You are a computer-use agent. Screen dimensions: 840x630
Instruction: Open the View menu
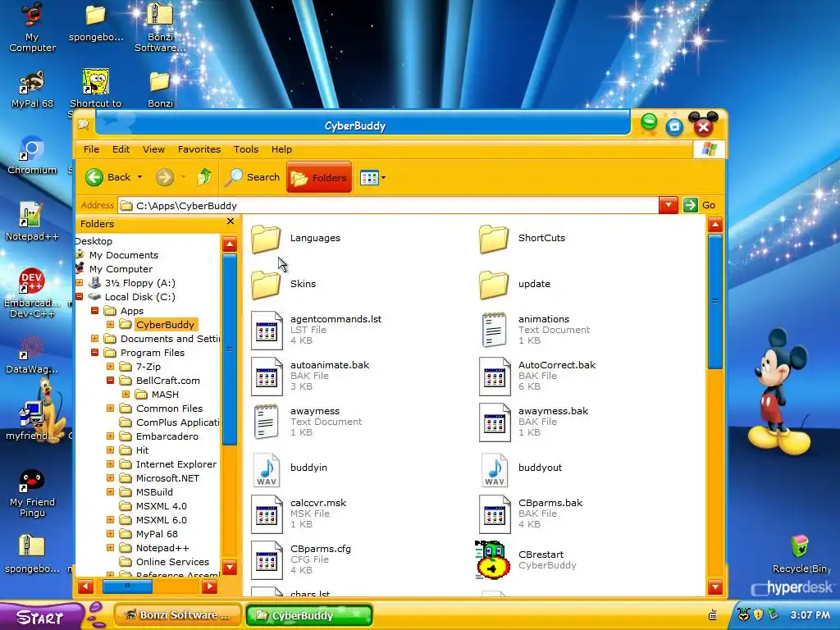tap(153, 149)
